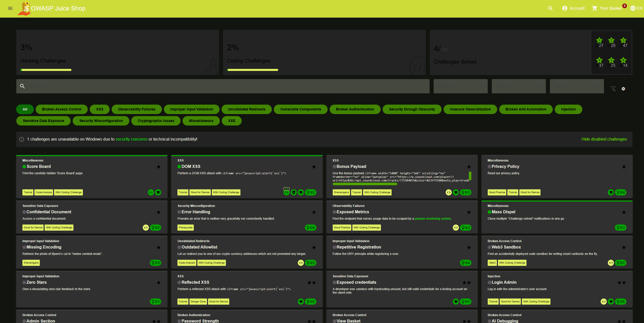This screenshot has height=323, width=644.
Task: Click the OWASP Juice Shop logo
Action: [x=24, y=8]
